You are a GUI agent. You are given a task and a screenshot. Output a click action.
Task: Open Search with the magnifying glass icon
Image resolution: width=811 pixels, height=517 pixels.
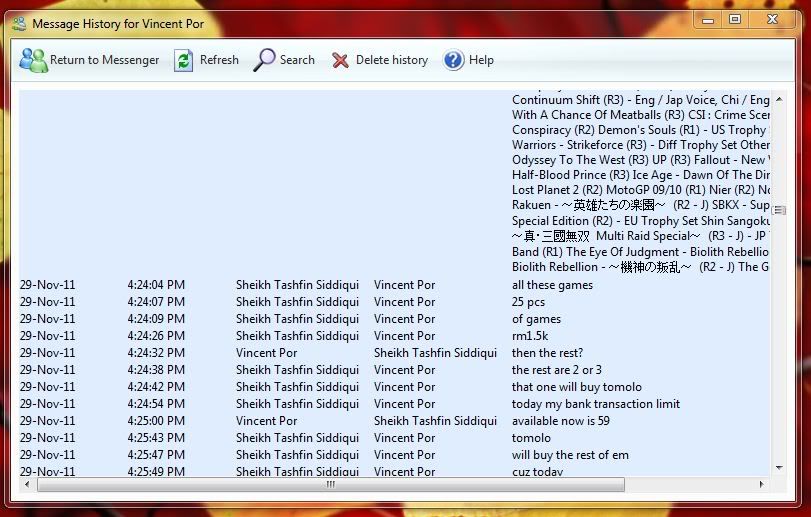264,60
